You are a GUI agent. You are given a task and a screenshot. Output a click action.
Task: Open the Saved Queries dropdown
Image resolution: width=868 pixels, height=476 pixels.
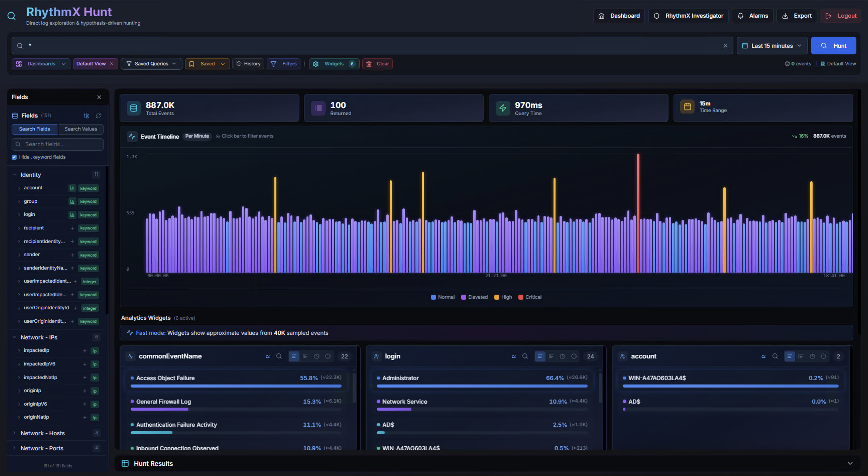151,64
